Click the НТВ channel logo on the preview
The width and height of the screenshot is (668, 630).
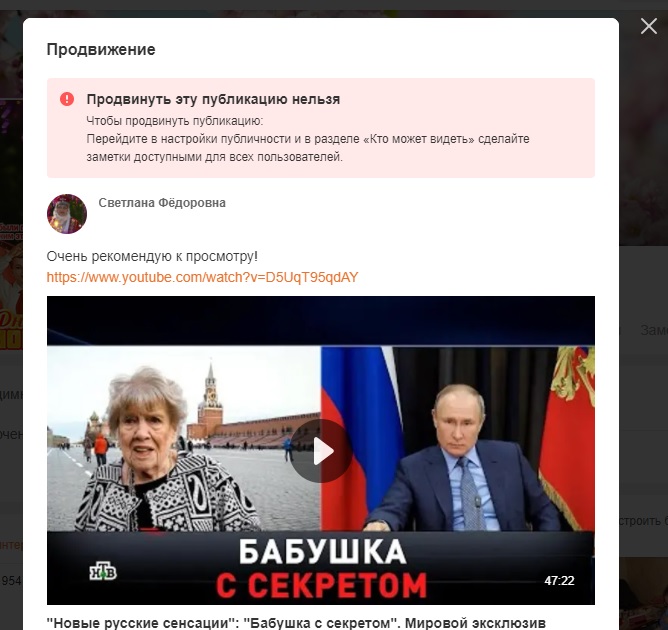103,572
